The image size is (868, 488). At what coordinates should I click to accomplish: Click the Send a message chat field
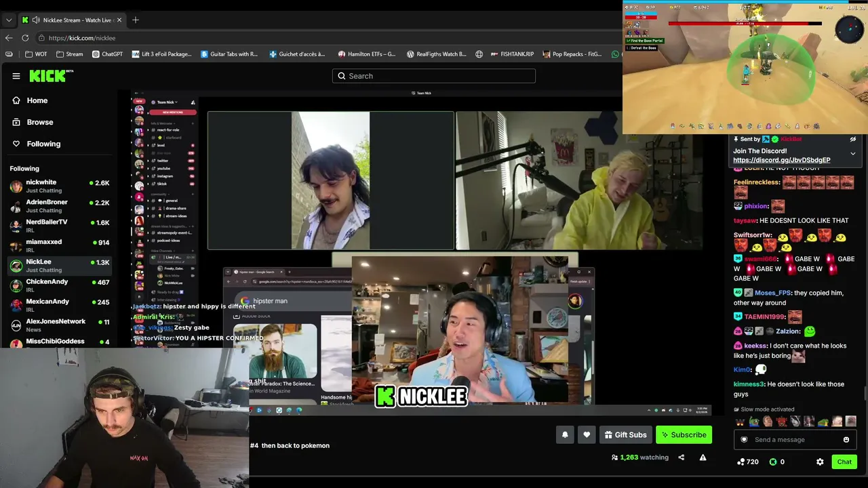795,440
